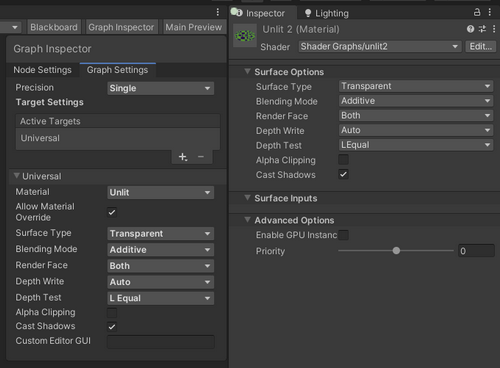Open the Unlit 2 material kebab menu

494,29
